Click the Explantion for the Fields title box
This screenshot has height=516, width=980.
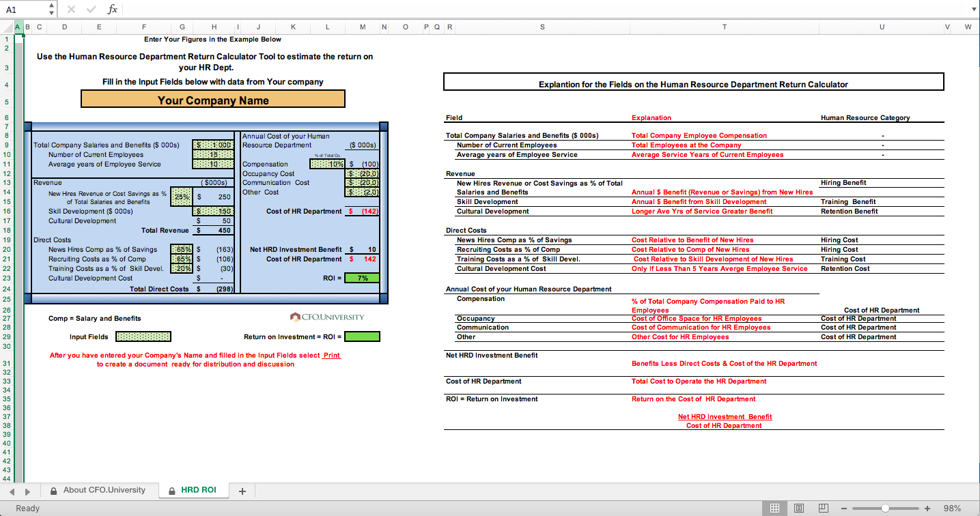[694, 82]
